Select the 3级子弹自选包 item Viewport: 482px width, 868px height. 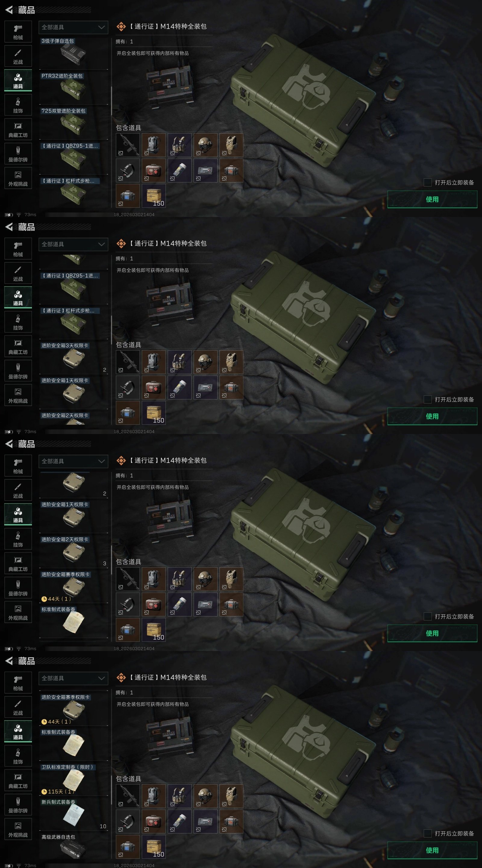[74, 53]
